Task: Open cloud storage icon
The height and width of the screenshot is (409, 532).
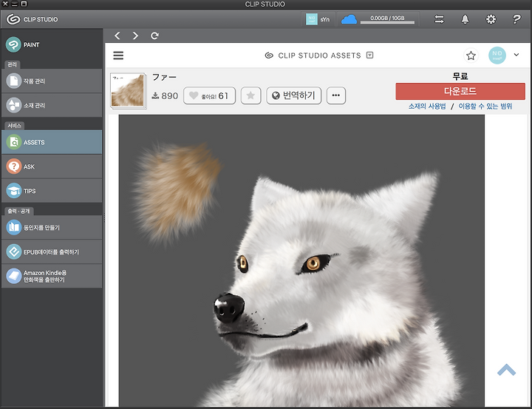Action: point(349,19)
